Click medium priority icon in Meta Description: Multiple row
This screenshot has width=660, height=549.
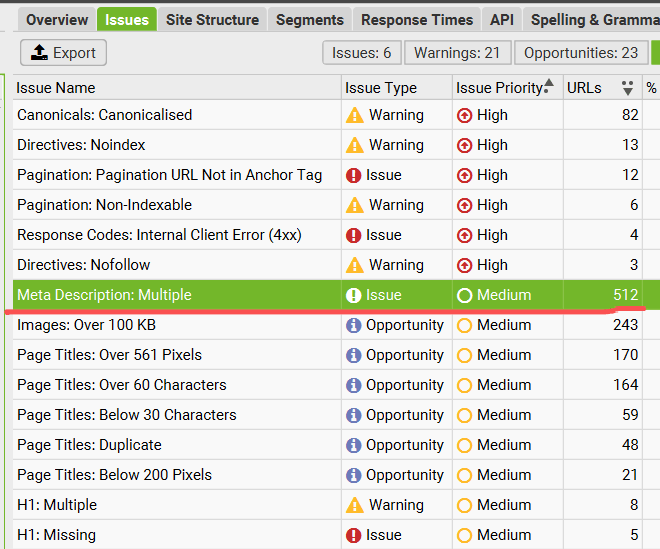(x=464, y=295)
